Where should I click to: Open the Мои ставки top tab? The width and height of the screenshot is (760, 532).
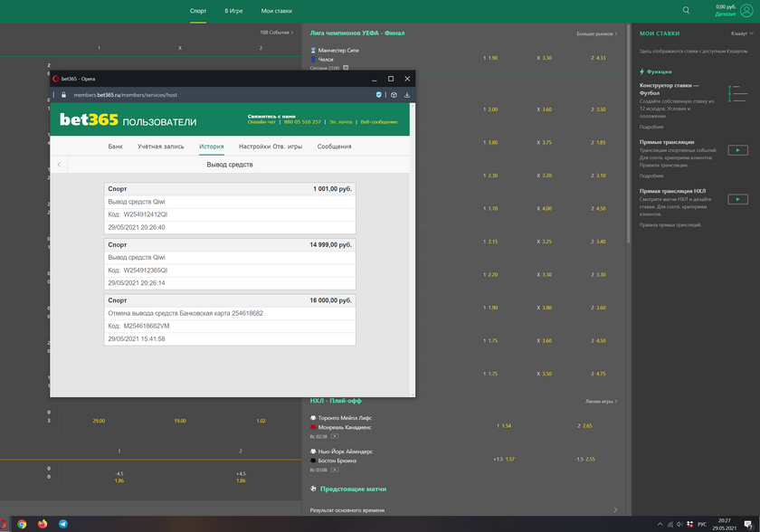[x=276, y=11]
